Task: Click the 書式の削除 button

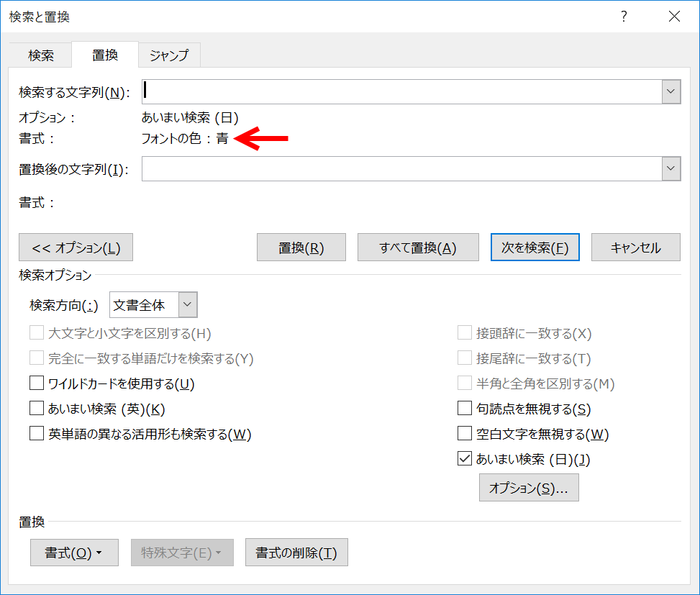Action: point(296,553)
